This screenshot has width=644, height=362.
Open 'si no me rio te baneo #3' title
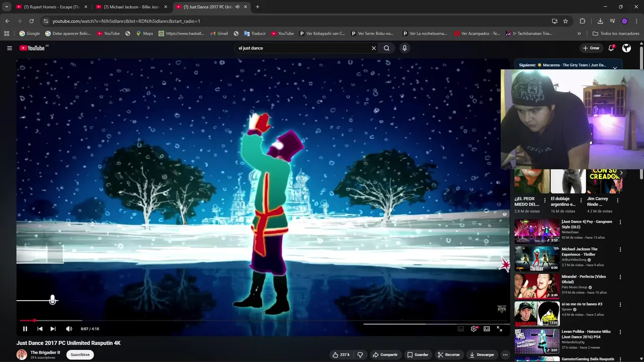click(582, 304)
